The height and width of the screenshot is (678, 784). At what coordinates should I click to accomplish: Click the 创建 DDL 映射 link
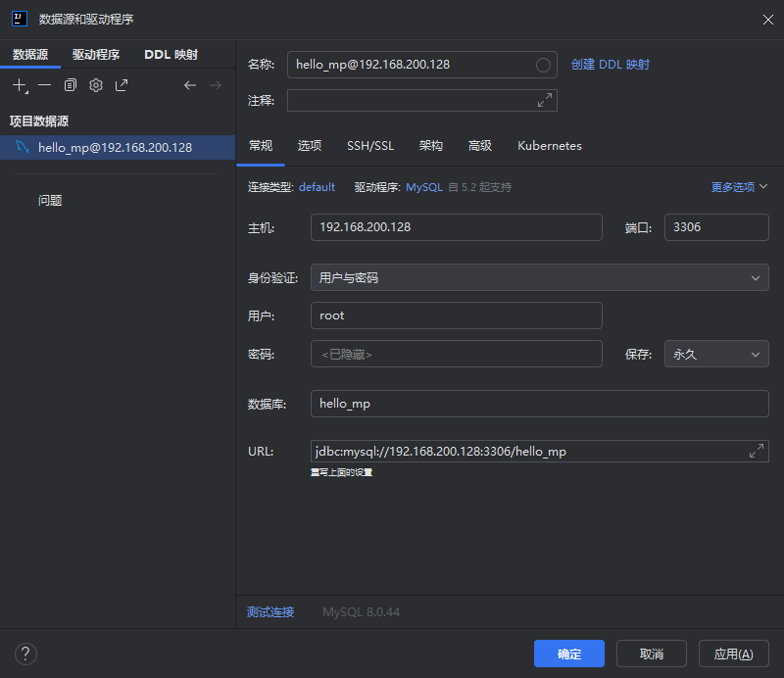(610, 65)
